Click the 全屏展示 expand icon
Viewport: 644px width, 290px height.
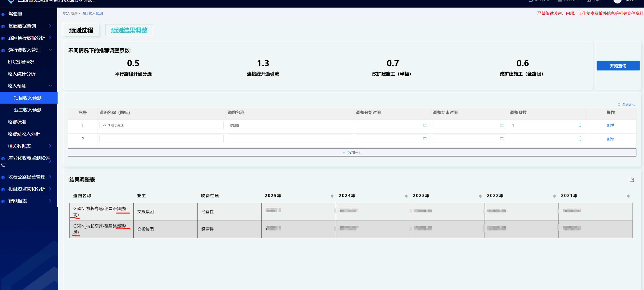pos(619,105)
